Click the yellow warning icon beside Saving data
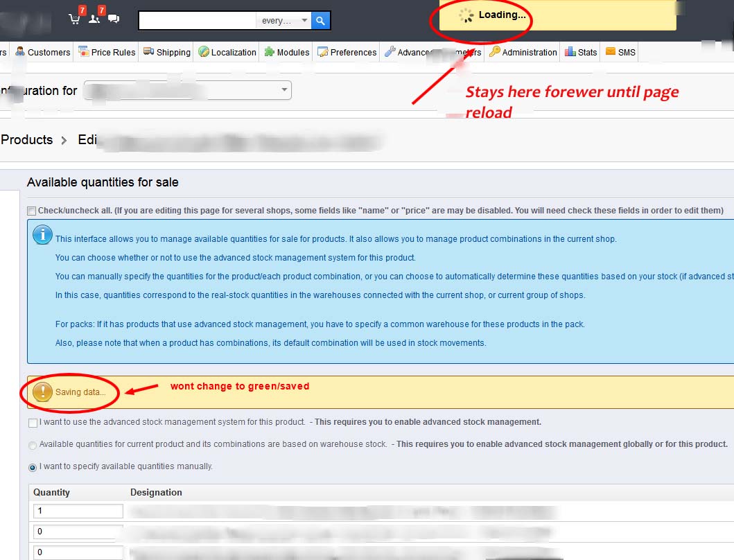Viewport: 734px width, 560px height. click(42, 392)
